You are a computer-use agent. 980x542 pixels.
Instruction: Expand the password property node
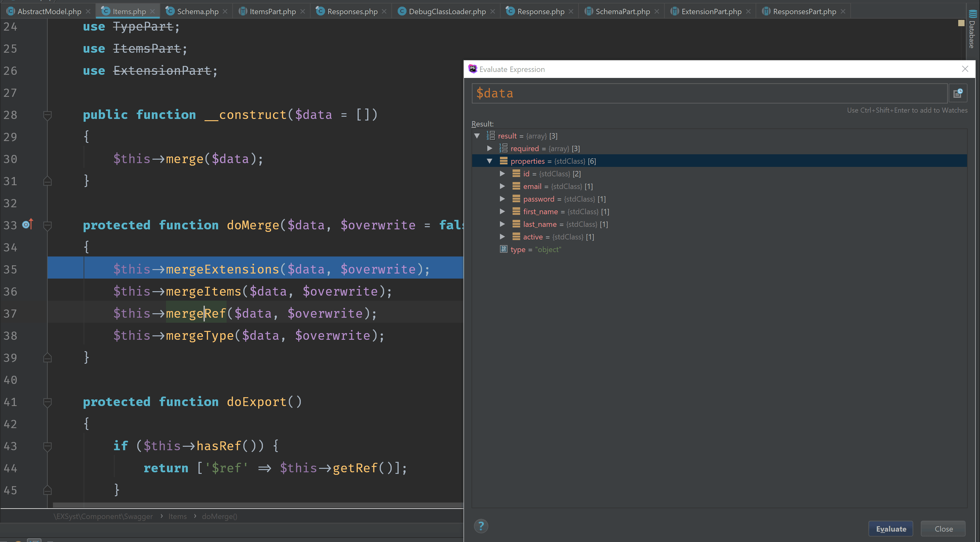coord(502,198)
